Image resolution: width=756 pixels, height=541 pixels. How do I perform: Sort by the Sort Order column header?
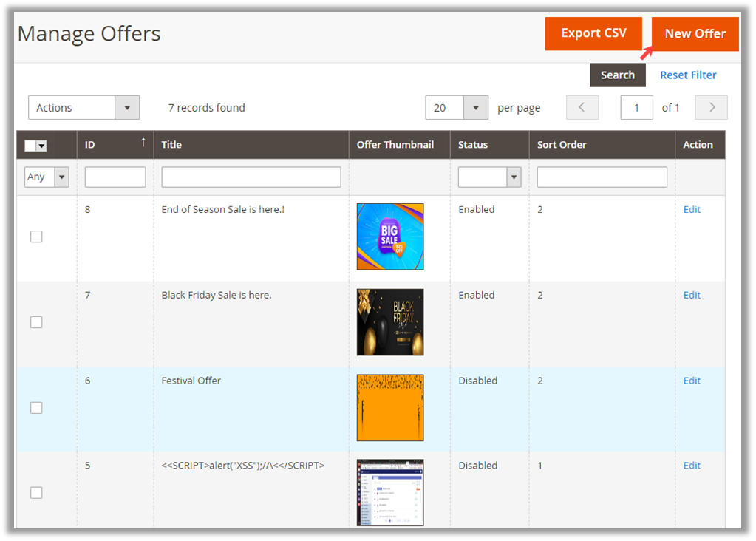point(562,145)
